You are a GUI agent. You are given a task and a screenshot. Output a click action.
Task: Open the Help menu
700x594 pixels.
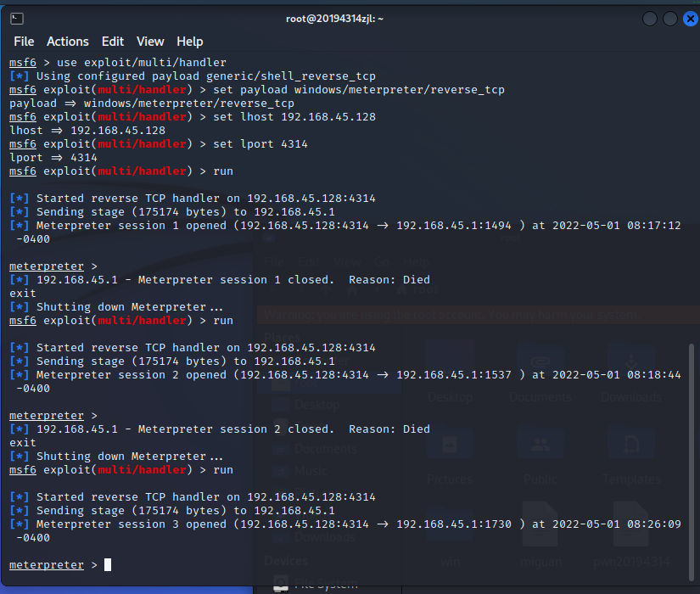click(x=190, y=42)
